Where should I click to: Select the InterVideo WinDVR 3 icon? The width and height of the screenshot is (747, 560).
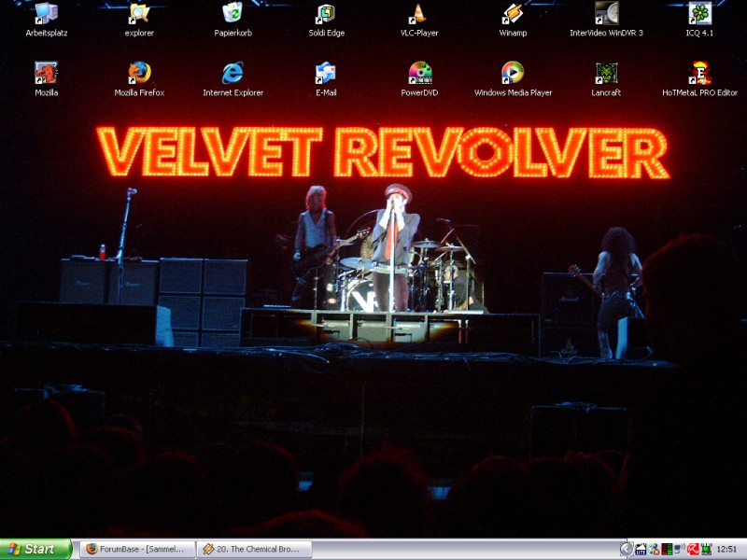pos(606,20)
